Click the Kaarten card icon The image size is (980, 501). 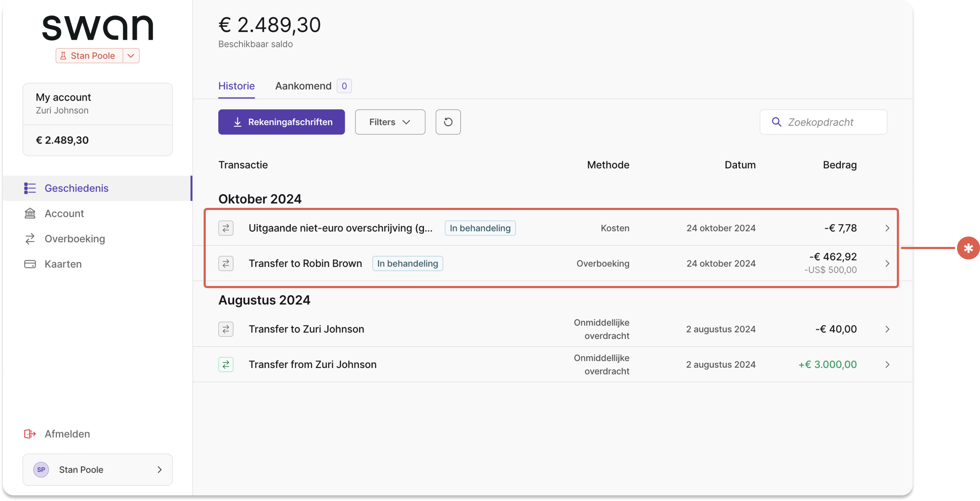(x=30, y=264)
